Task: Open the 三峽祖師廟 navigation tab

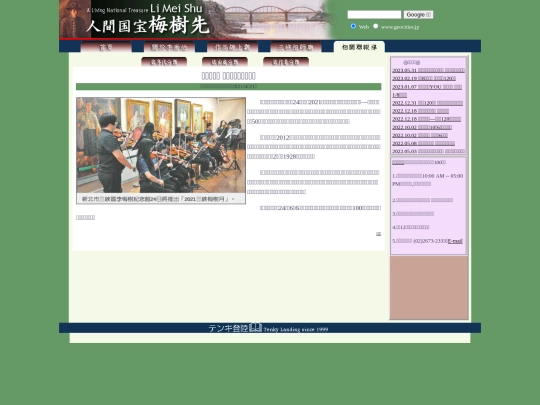Action: point(296,47)
